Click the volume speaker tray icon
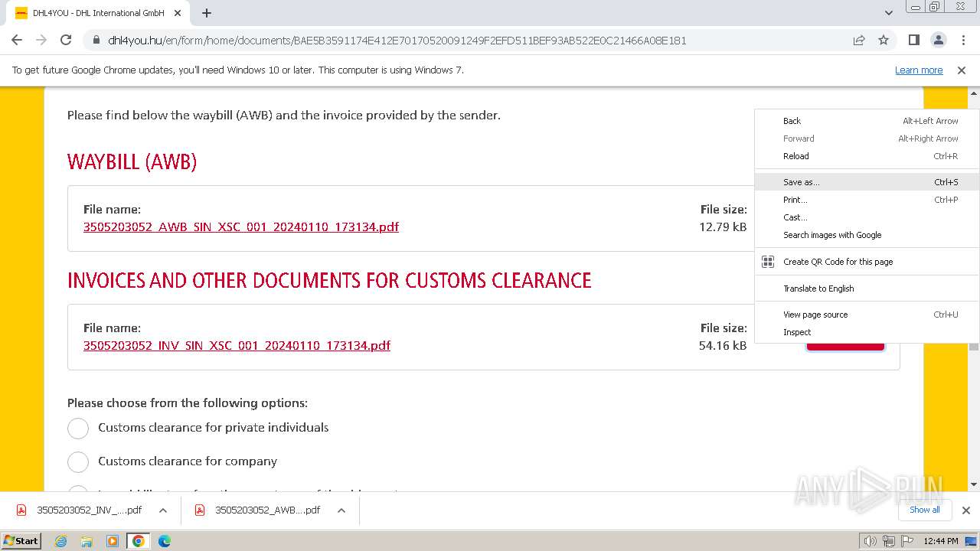The width and height of the screenshot is (980, 551). (x=871, y=541)
